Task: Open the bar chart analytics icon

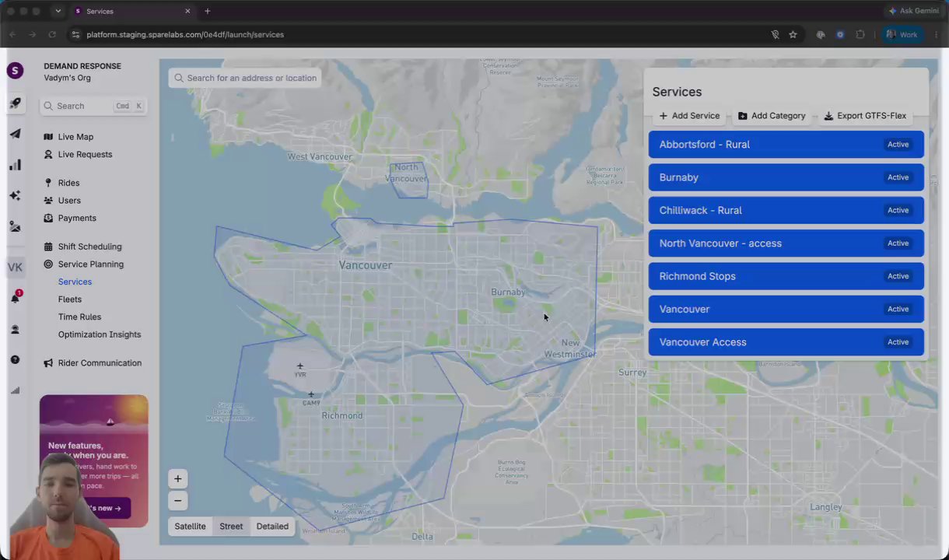Action: [x=15, y=165]
